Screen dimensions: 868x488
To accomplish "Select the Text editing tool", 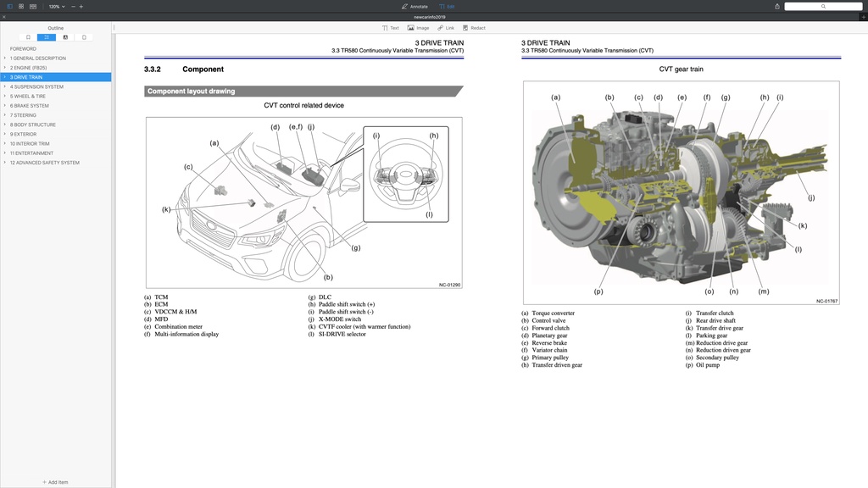I will 390,28.
